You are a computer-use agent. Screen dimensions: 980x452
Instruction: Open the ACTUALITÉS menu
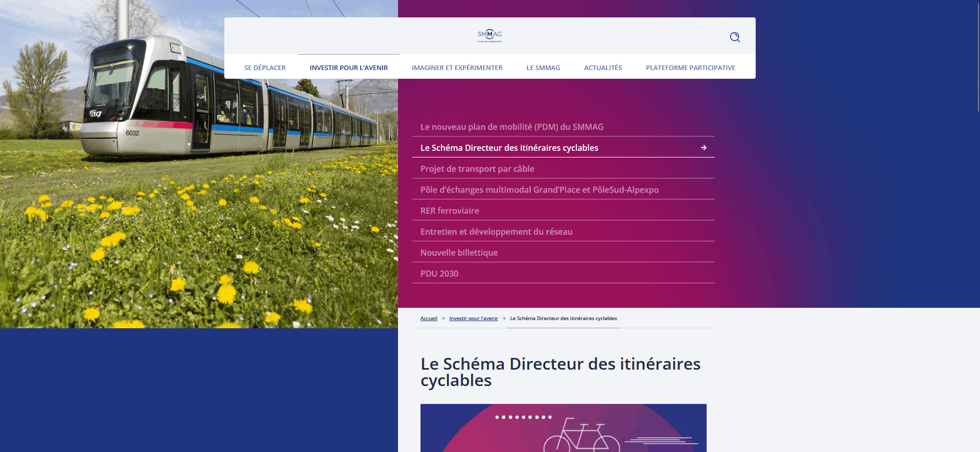coord(603,67)
